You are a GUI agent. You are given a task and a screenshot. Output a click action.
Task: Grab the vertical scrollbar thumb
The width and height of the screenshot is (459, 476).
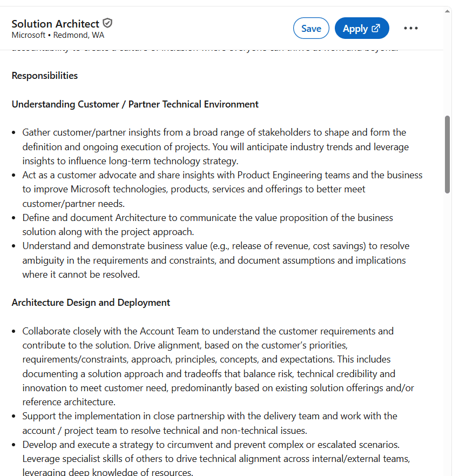click(447, 154)
